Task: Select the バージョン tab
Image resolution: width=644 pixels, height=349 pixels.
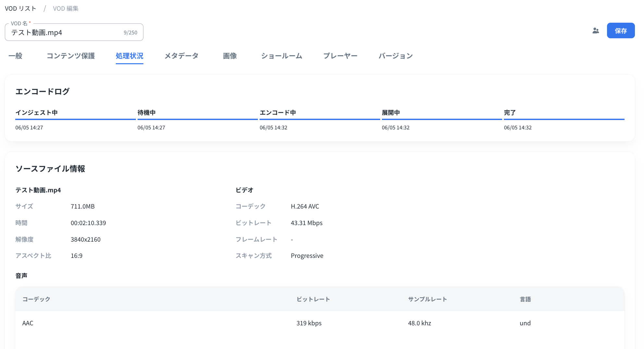Action: coord(395,56)
